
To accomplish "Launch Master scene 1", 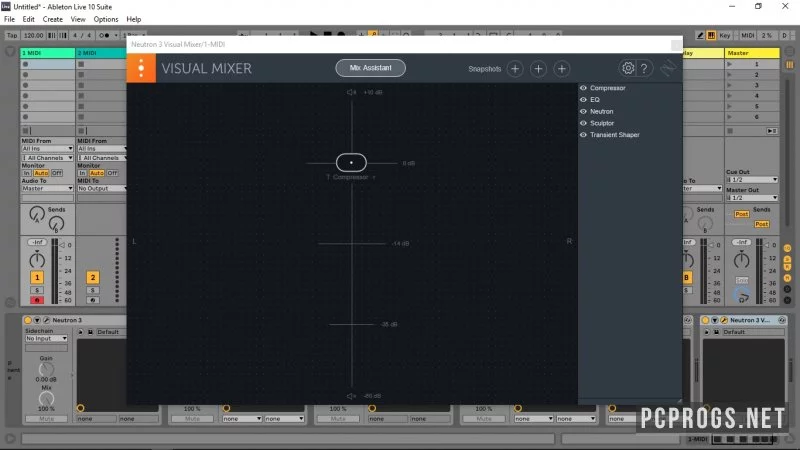I will (x=730, y=64).
